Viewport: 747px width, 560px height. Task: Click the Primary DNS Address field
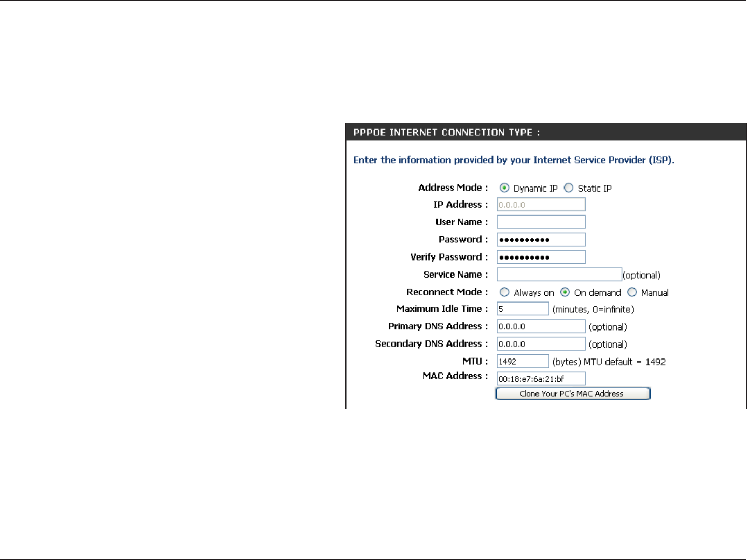[x=541, y=326]
